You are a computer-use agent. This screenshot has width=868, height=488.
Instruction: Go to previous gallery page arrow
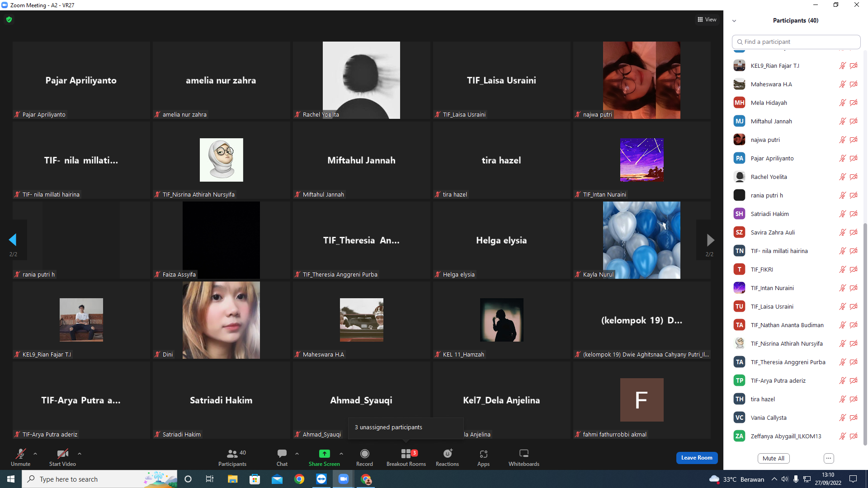[x=13, y=240]
